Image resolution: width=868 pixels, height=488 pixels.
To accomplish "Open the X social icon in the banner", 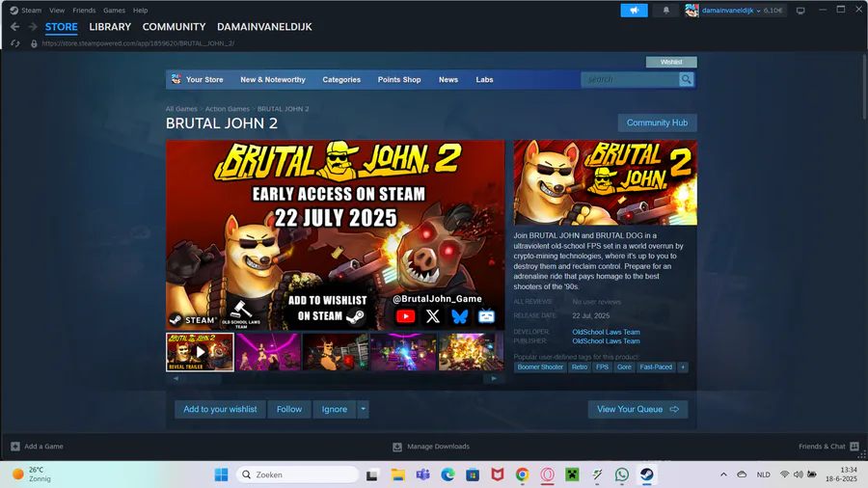I will [x=433, y=316].
